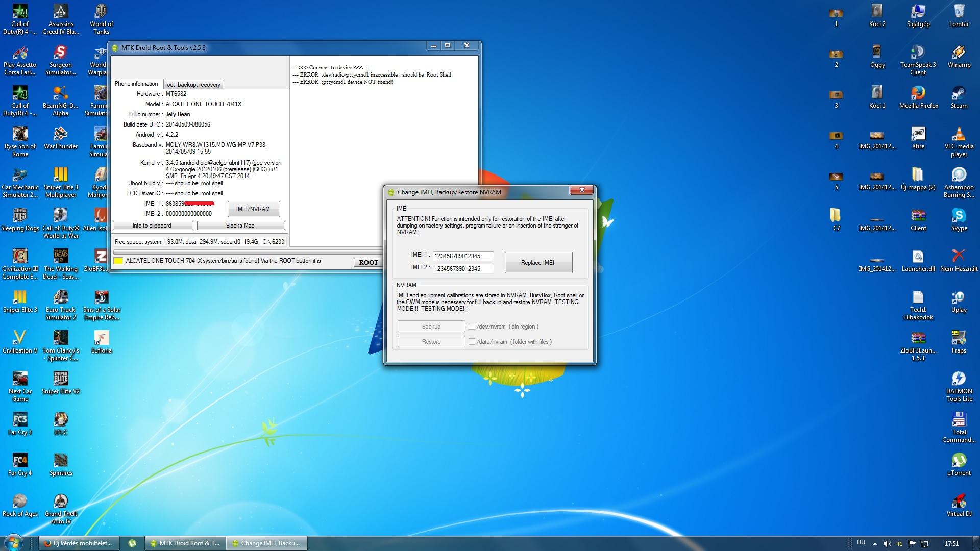Open the TeamSpeak 3 Client icon

point(918,53)
